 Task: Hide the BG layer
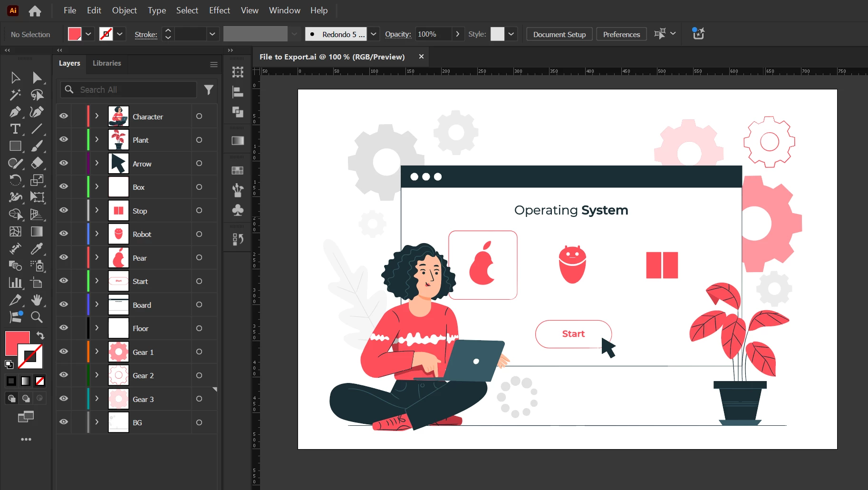point(64,422)
